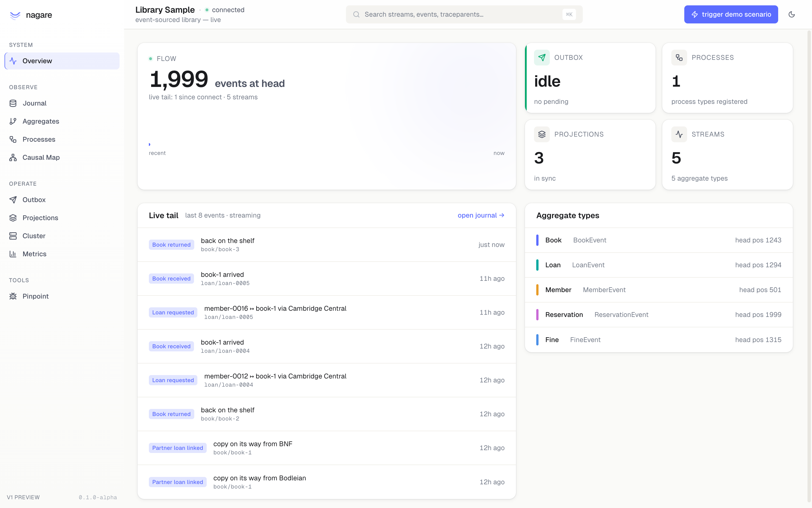812x508 pixels.
Task: Click 'book-1 arrived' loan/loan-0004 event
Action: pyautogui.click(x=326, y=346)
